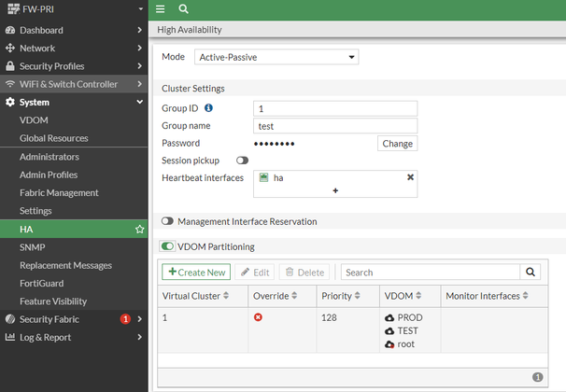566x392 pixels.
Task: Add a heartbeat interface with plus icon
Action: click(335, 190)
